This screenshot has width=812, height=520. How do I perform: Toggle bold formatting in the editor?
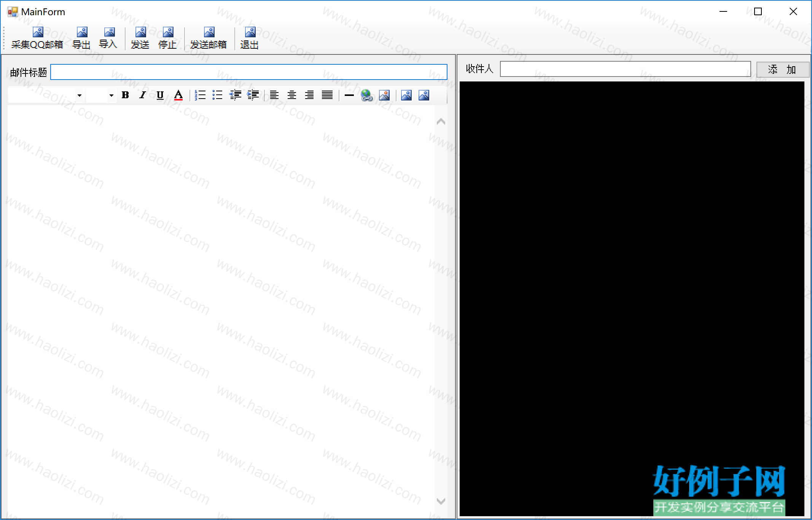click(x=125, y=95)
